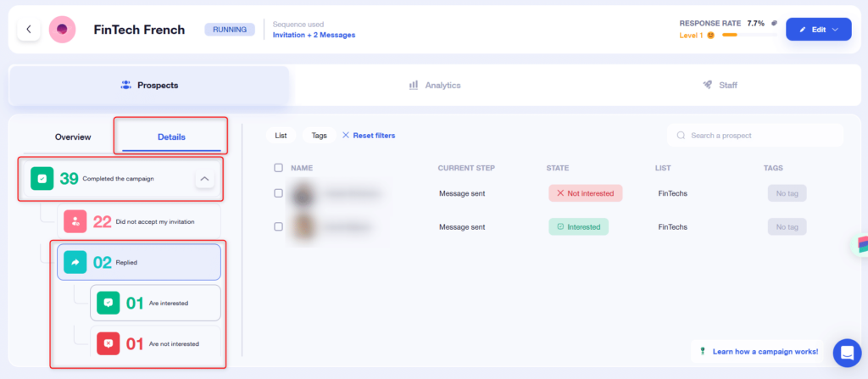Open the List filter
Viewport: 868px width, 379px height.
pos(281,135)
